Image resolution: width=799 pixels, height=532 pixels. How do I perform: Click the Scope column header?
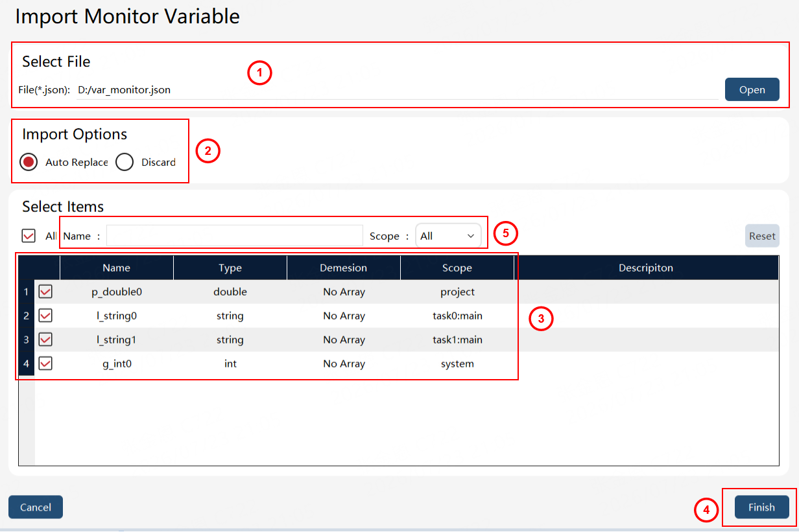point(457,268)
